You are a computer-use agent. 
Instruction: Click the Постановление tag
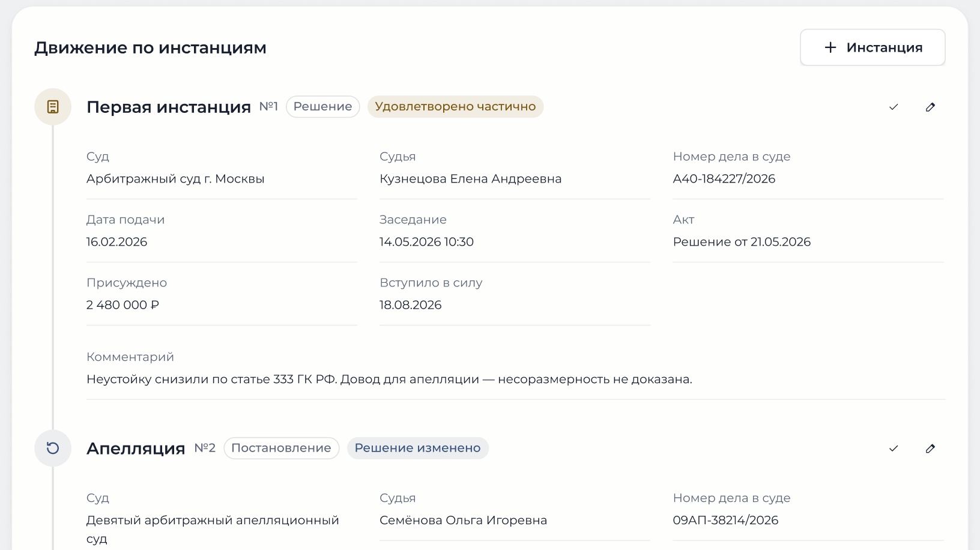click(x=282, y=449)
